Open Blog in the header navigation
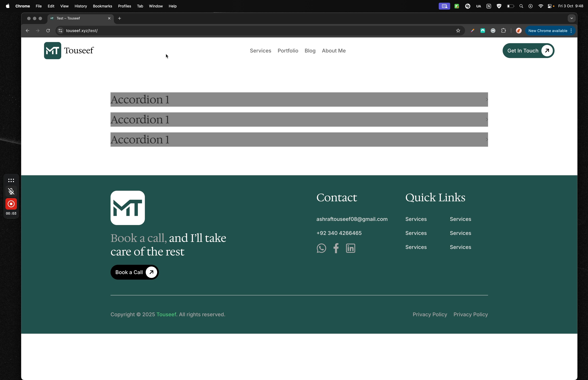Viewport: 588px width, 380px height. [310, 51]
